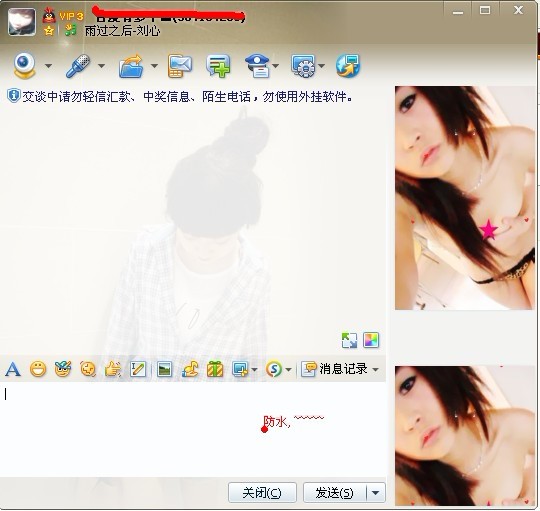Open the send button options dropdown
The image size is (540, 511).
click(376, 493)
